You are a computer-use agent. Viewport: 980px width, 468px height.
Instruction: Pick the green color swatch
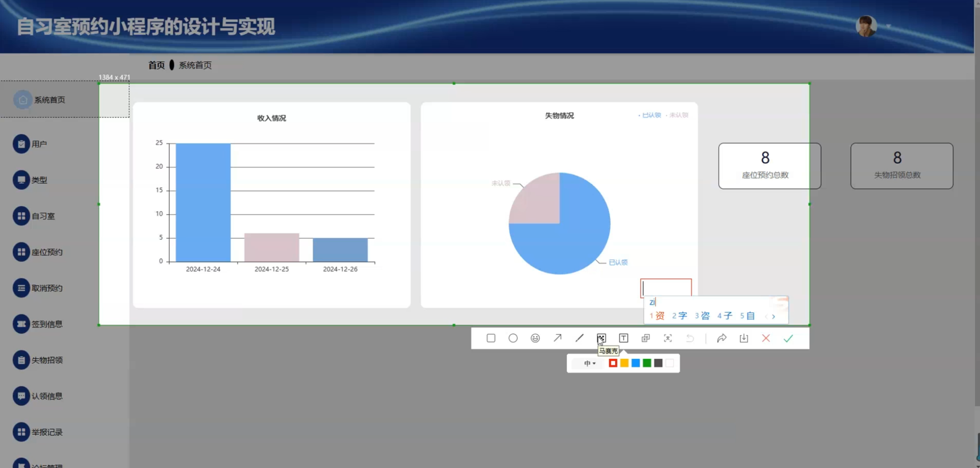pyautogui.click(x=647, y=363)
